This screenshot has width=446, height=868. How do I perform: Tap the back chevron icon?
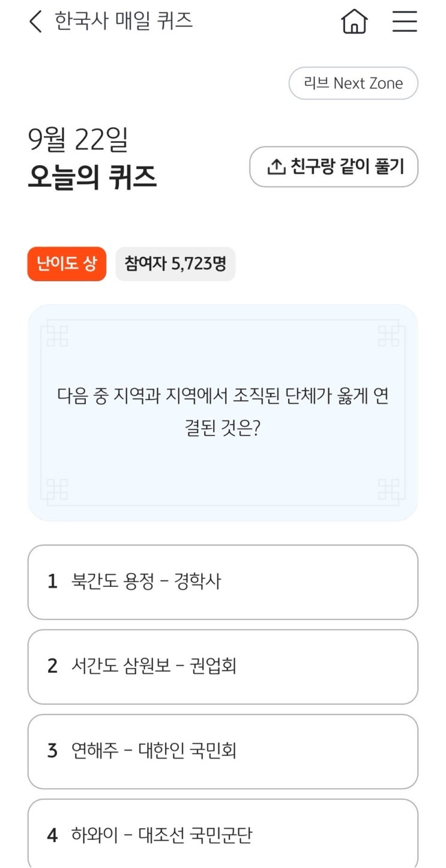tap(35, 22)
